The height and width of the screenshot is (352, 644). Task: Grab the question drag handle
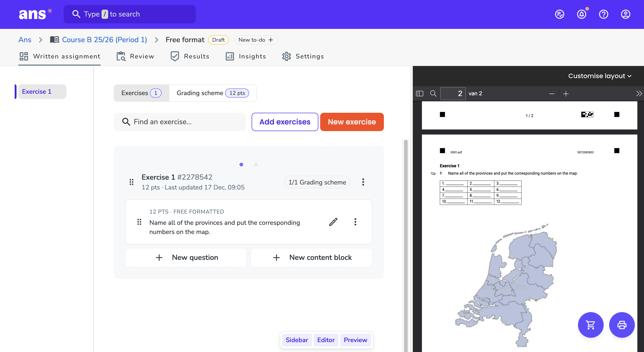click(x=139, y=222)
